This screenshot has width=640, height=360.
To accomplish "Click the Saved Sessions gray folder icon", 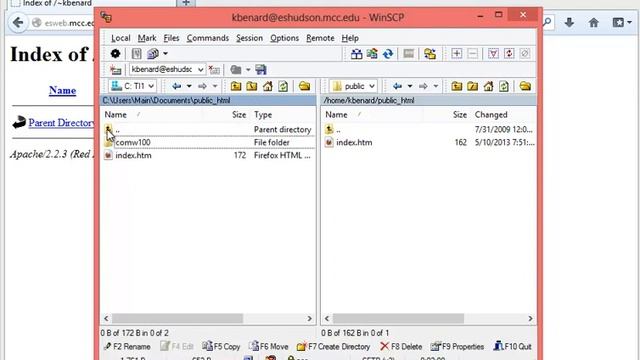I will pyautogui.click(x=236, y=70).
